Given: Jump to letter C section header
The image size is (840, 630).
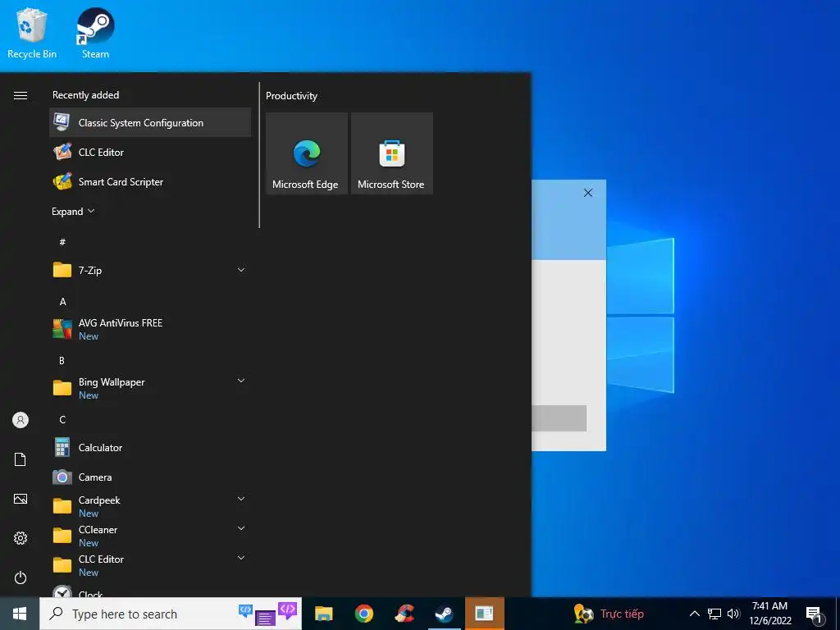Looking at the screenshot, I should [62, 419].
